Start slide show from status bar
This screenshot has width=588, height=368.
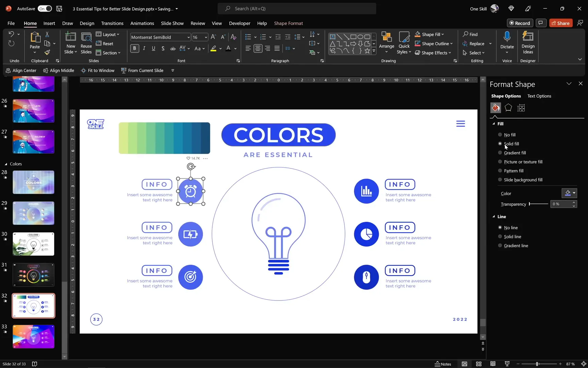point(507,364)
